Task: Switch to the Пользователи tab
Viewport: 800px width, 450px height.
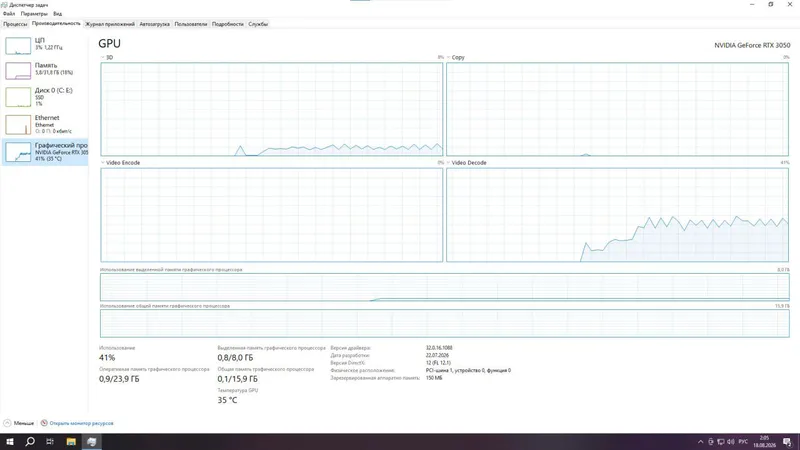Action: click(x=191, y=24)
